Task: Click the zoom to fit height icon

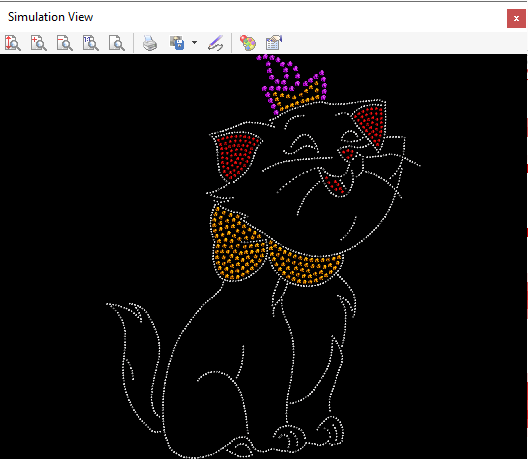Action: click(13, 43)
